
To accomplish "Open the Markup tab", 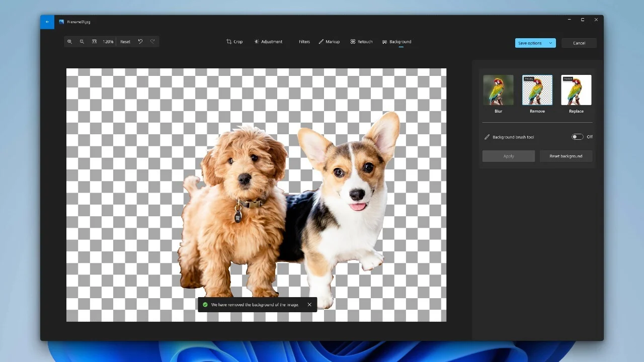I will [329, 42].
